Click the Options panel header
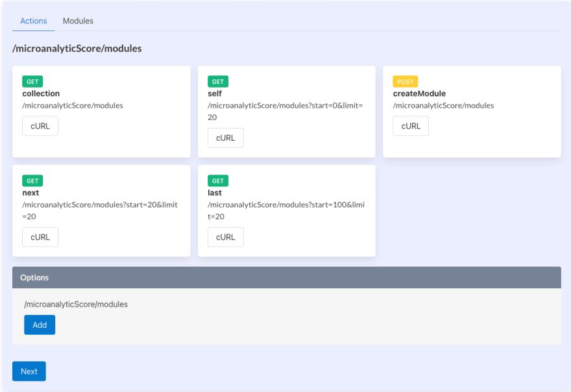 click(x=287, y=277)
